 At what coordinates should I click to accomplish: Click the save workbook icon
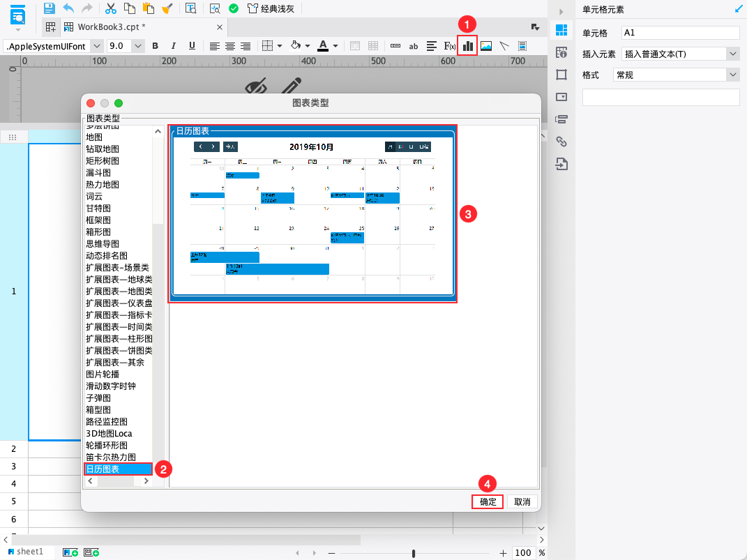(x=49, y=8)
